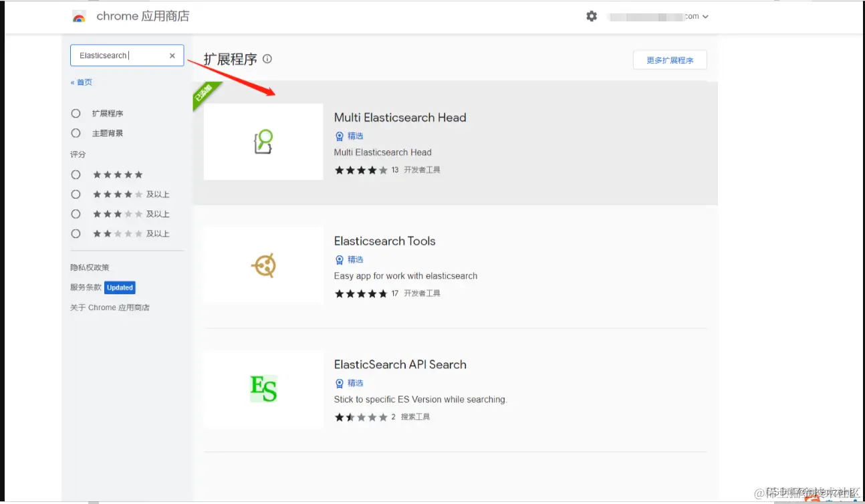Viewport: 865px width, 504px height.
Task: Click featured badge icon under Elasticsearch Tools
Action: [x=340, y=260]
